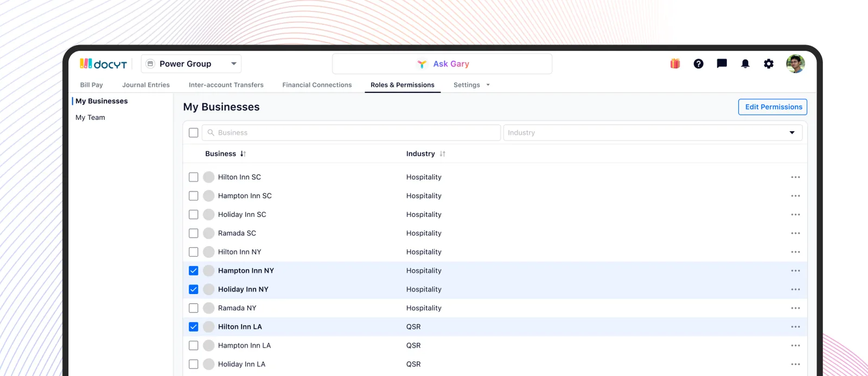The height and width of the screenshot is (376, 868).
Task: Click the Ask Gary sparkle icon
Action: click(x=422, y=64)
